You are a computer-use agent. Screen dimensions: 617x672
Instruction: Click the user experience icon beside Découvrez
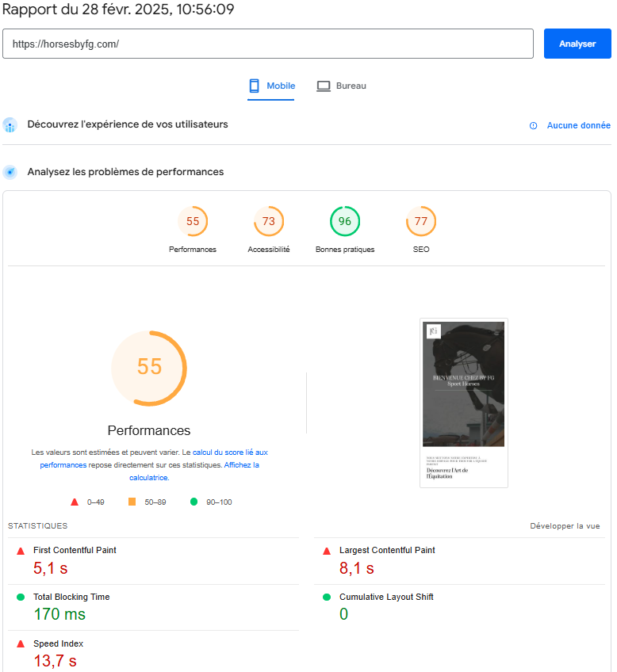[x=10, y=125]
